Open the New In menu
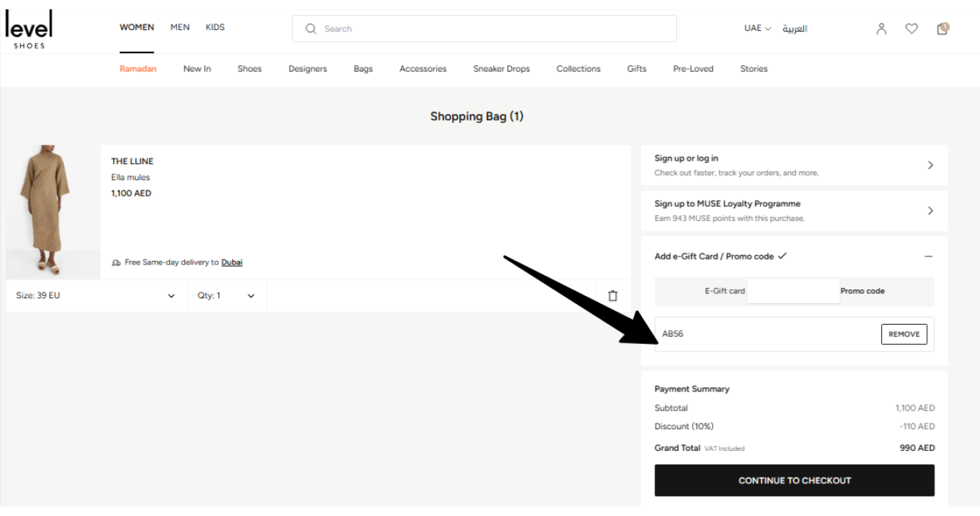Image resolution: width=980 pixels, height=516 pixels. click(x=197, y=69)
